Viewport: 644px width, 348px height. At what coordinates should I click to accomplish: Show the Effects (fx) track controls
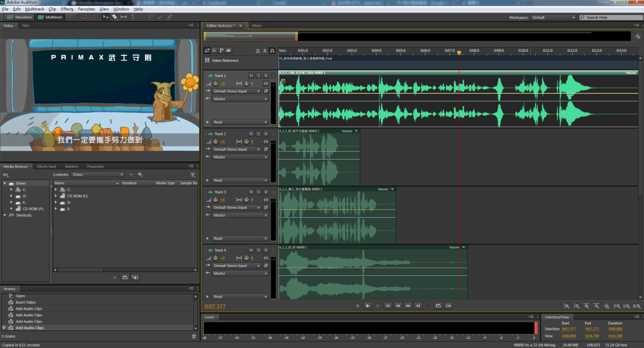(214, 50)
